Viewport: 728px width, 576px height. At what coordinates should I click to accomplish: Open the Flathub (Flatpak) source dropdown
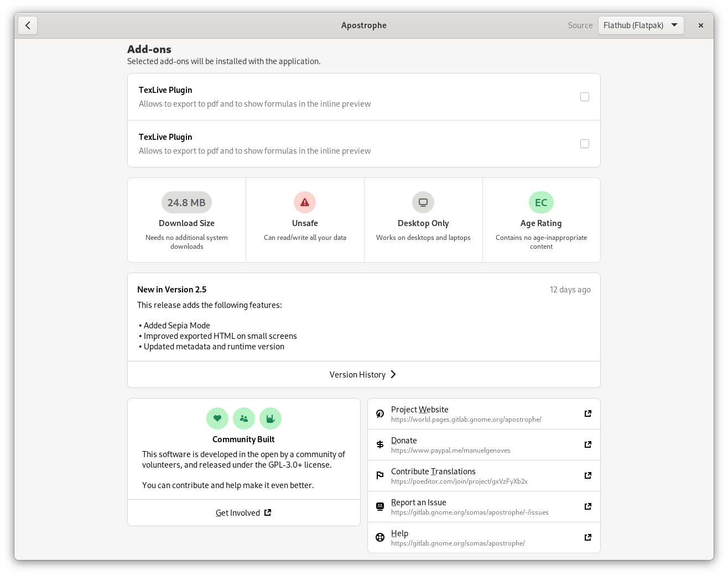[641, 25]
